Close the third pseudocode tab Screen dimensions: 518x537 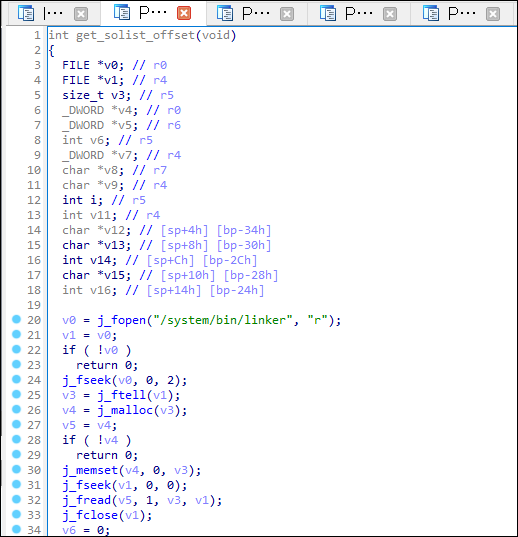coord(287,14)
